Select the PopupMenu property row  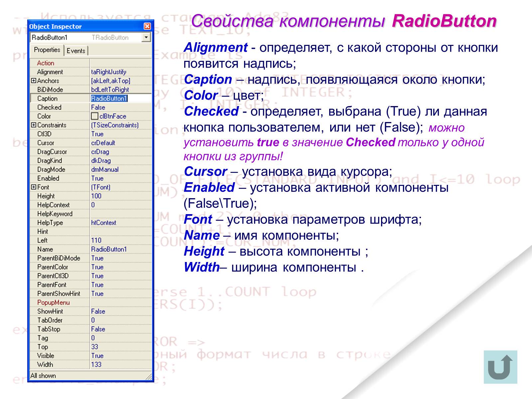pos(90,303)
